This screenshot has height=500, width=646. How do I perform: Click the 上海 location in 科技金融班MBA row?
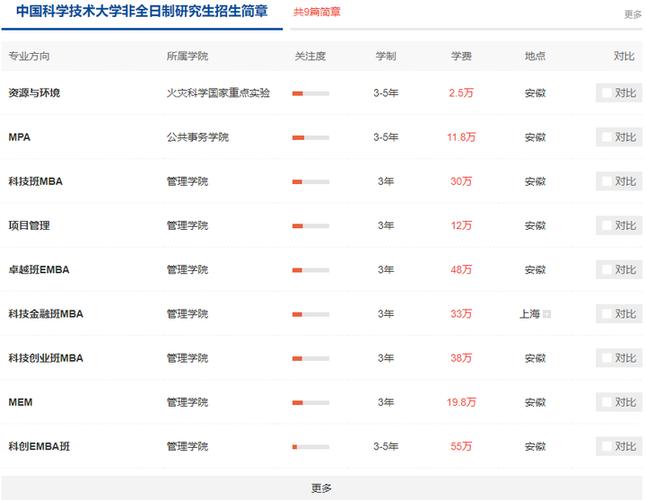click(530, 314)
